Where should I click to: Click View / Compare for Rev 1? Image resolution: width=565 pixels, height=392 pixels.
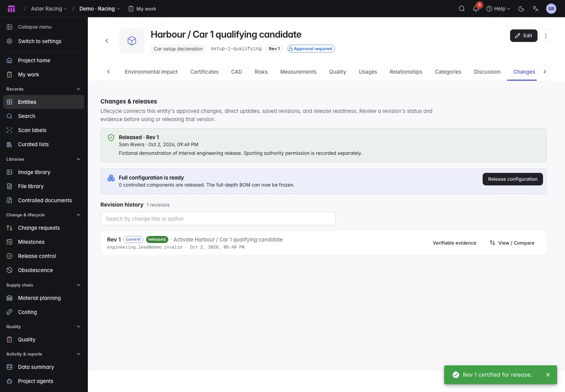coord(512,243)
